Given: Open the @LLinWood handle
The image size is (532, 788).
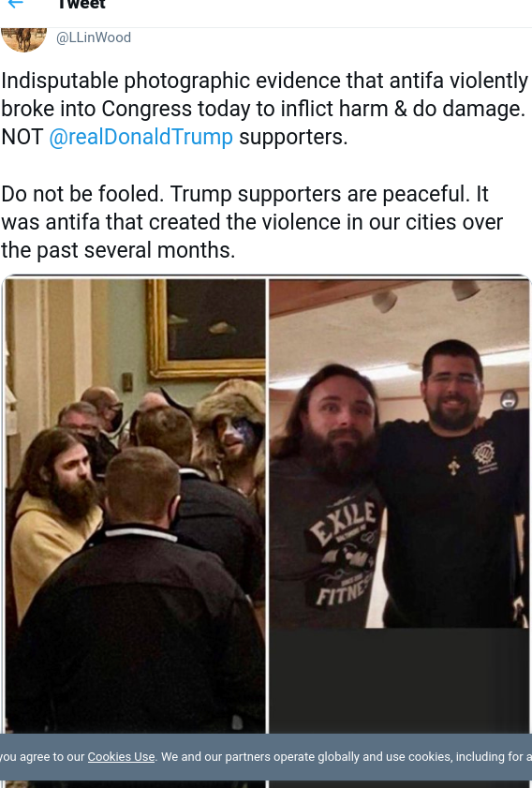Looking at the screenshot, I should click(x=94, y=37).
